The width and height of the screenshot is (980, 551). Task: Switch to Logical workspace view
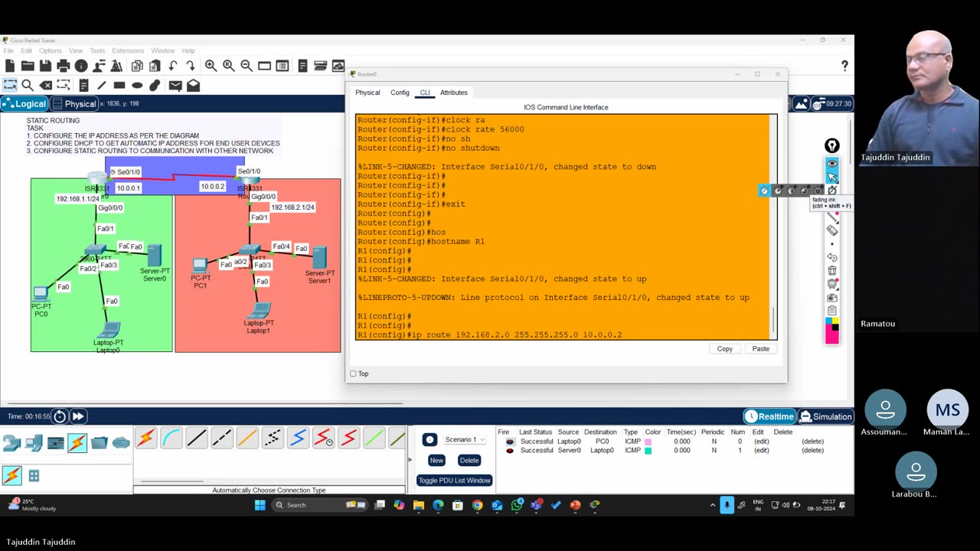(25, 104)
